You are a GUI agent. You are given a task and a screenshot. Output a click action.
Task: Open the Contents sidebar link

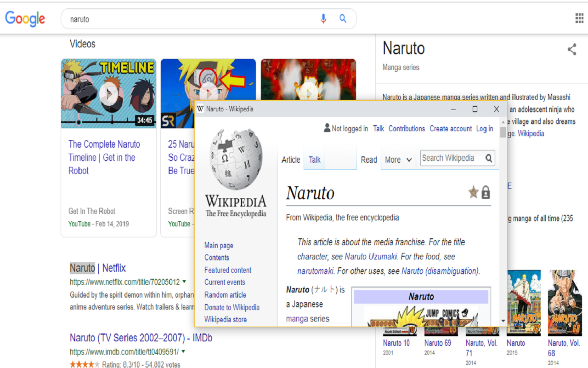pos(217,258)
